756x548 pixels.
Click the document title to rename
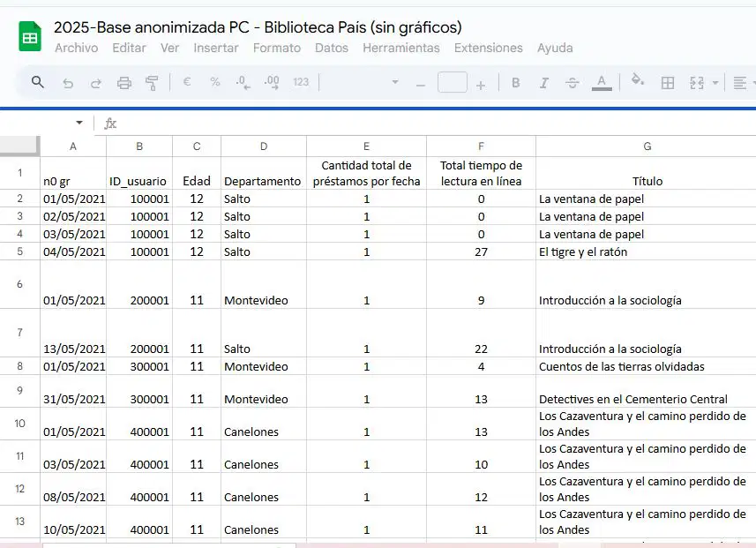click(x=258, y=27)
